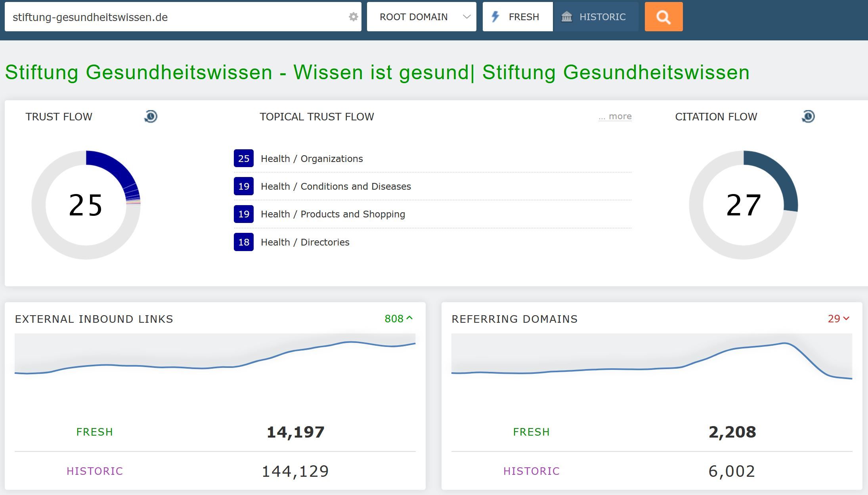This screenshot has height=495, width=868.
Task: Click the bank building icon on HISTORIC
Action: [567, 17]
